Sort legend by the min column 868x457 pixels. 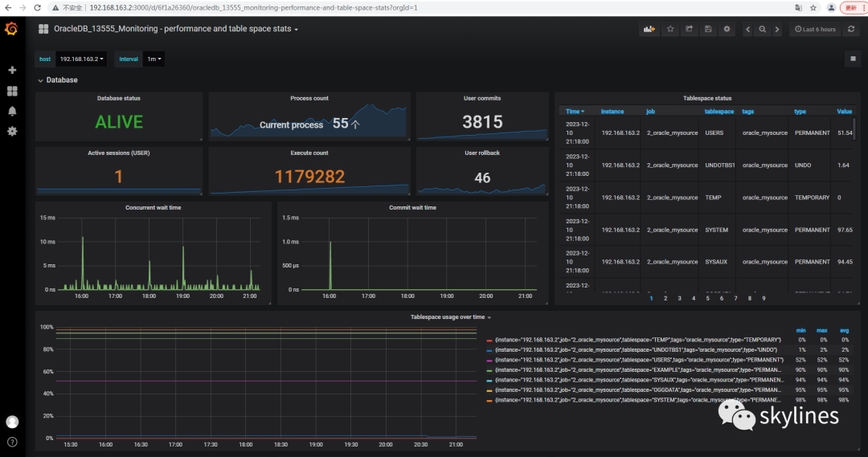801,330
